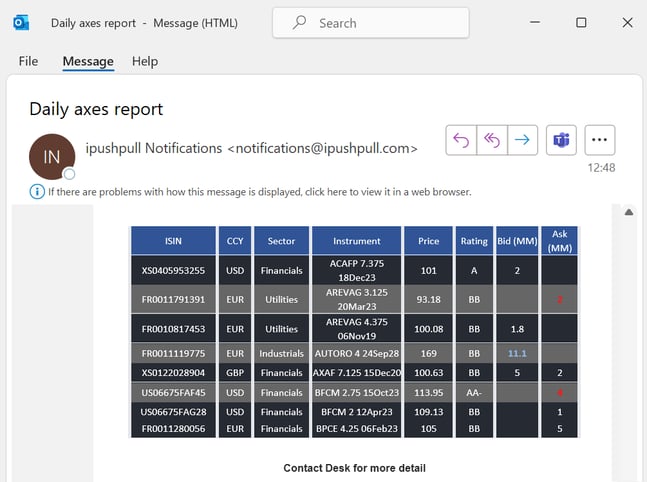Click the IN sender avatar
Screen dimensions: 647x482
52,156
